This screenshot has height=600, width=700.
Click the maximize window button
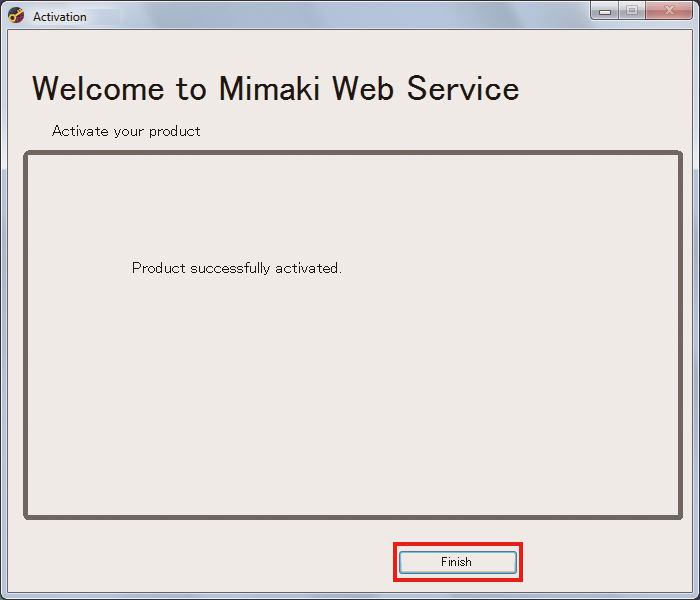(x=632, y=11)
